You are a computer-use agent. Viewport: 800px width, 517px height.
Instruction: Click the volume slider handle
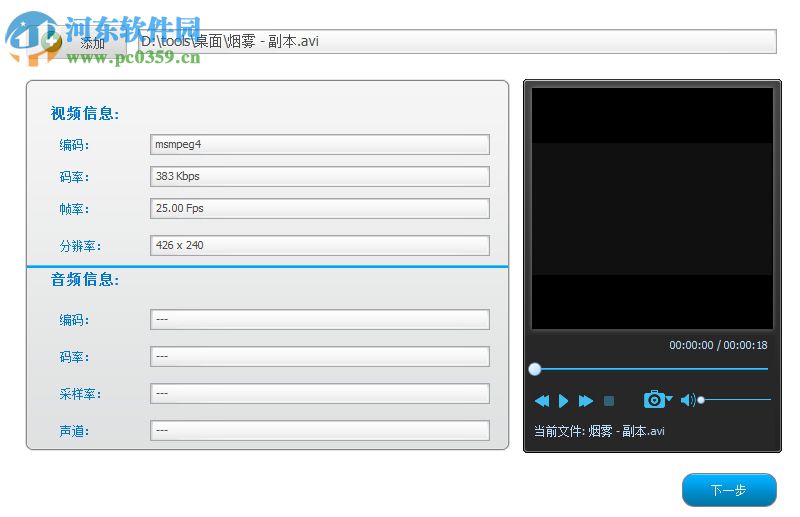tap(701, 400)
